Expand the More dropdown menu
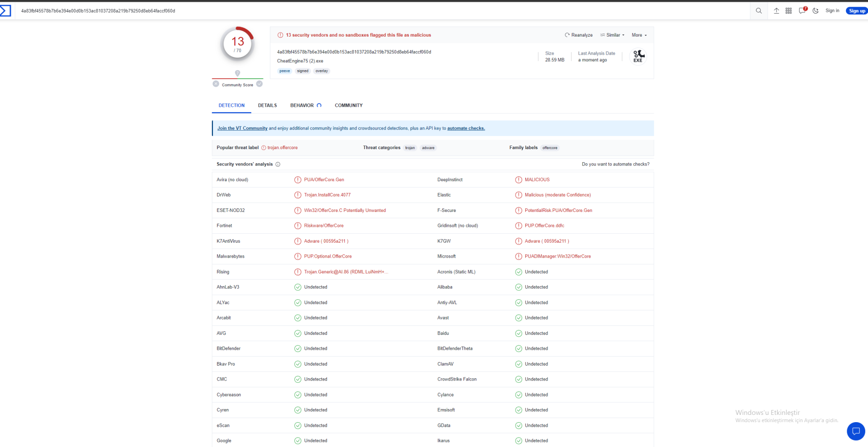 point(639,35)
